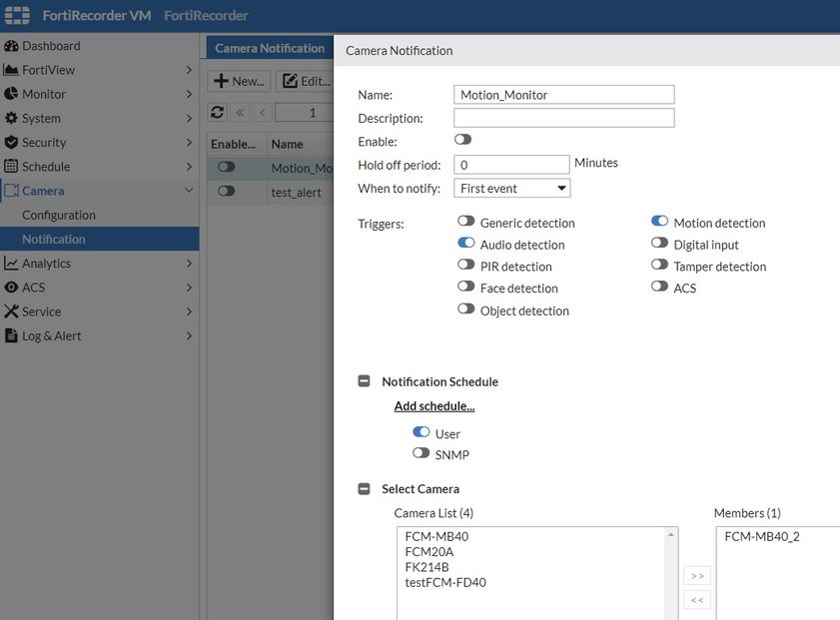Turn on SNMP notification toggle
The image size is (840, 620).
coord(421,453)
